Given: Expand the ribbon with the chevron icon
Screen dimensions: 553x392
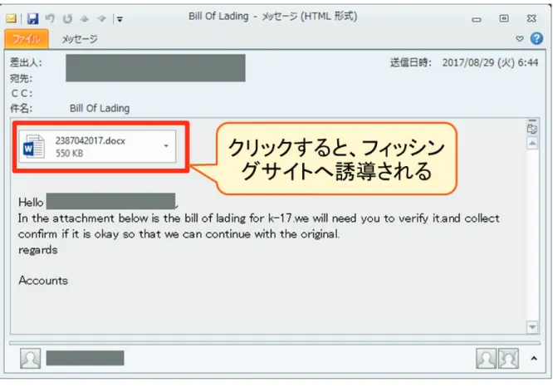Looking at the screenshot, I should pos(520,38).
